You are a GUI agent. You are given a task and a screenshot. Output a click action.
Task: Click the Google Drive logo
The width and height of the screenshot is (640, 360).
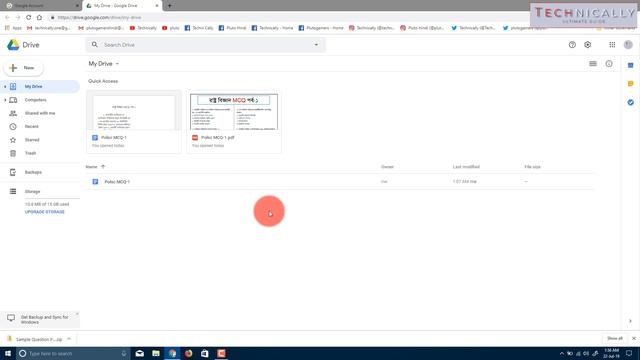tap(13, 45)
